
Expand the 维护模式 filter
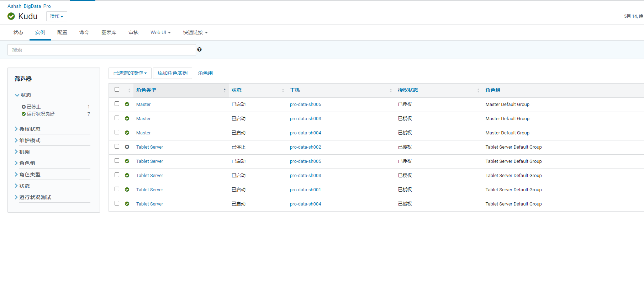point(28,140)
